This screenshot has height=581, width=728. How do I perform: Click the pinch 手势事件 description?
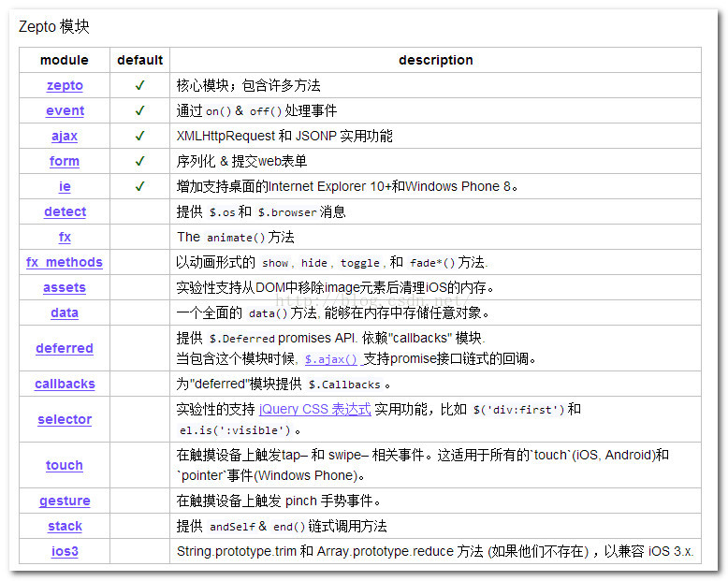click(279, 501)
